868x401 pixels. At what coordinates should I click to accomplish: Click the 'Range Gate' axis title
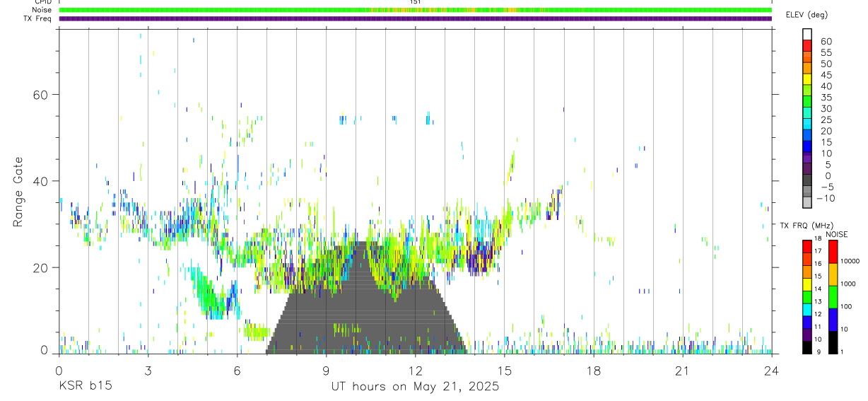tap(18, 192)
